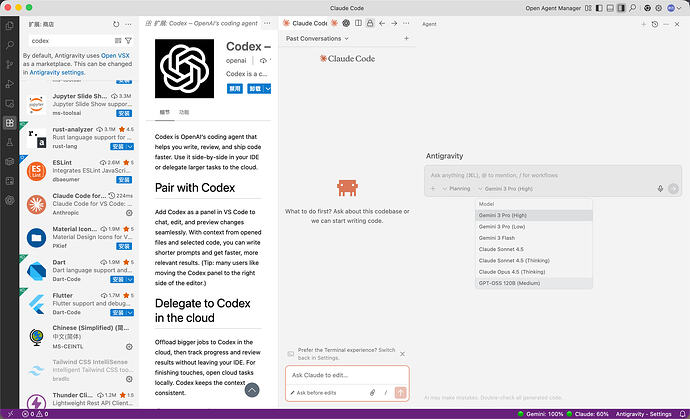This screenshot has width=690, height=419.
Task: Open rust-analyzer install options dropdown arrow
Action: (129, 147)
